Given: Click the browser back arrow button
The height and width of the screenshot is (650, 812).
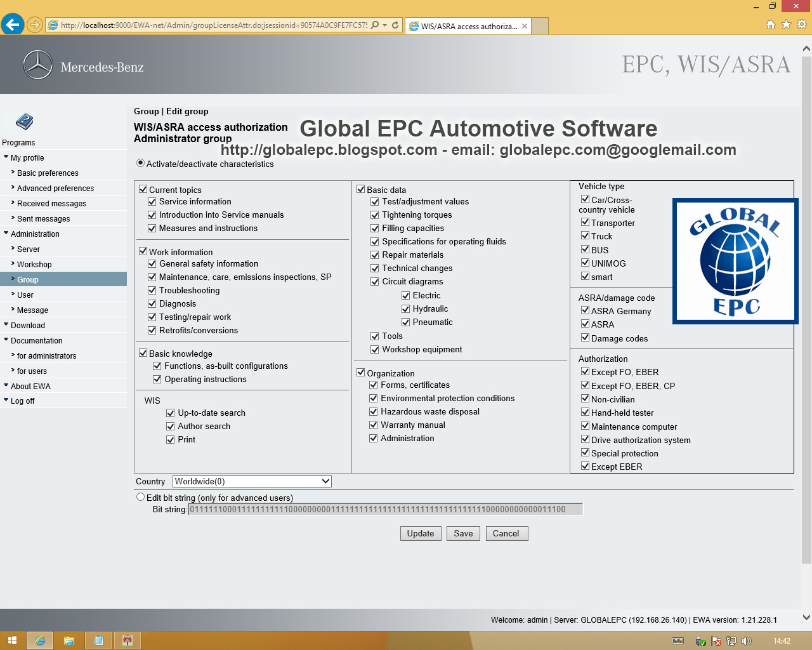Looking at the screenshot, I should pyautogui.click(x=13, y=25).
